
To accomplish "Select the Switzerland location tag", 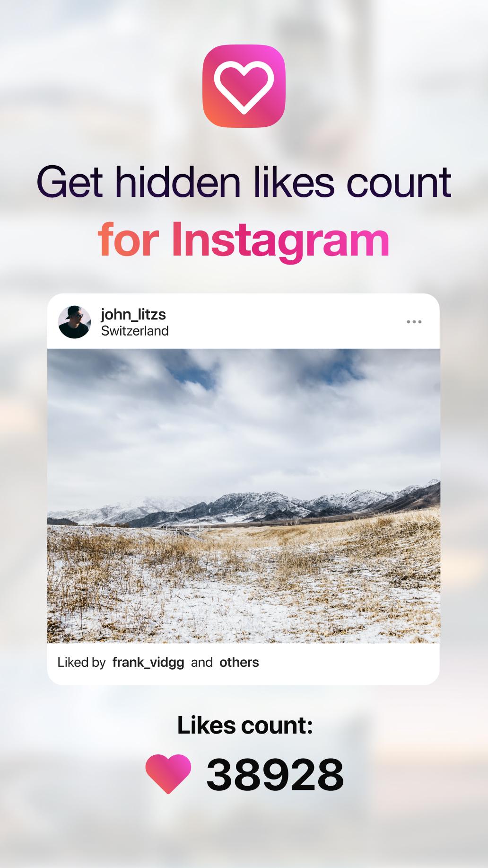I will tap(135, 331).
